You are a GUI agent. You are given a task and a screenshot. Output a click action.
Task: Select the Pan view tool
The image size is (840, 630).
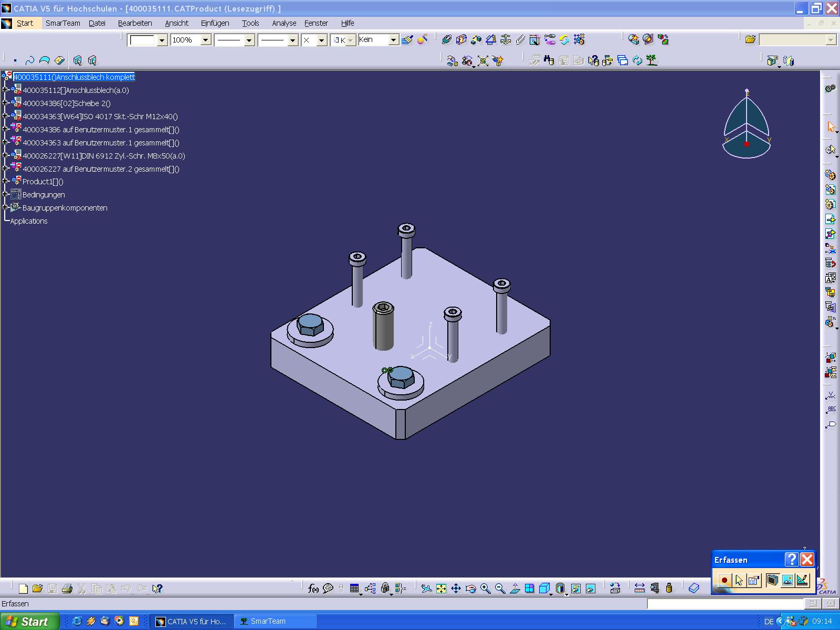pyautogui.click(x=456, y=589)
